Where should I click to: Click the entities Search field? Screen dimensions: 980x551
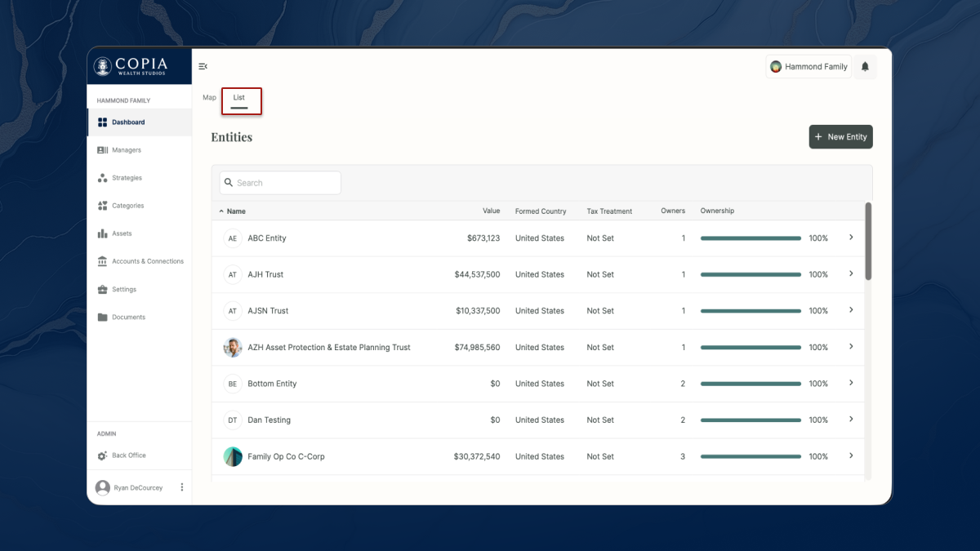tap(280, 183)
